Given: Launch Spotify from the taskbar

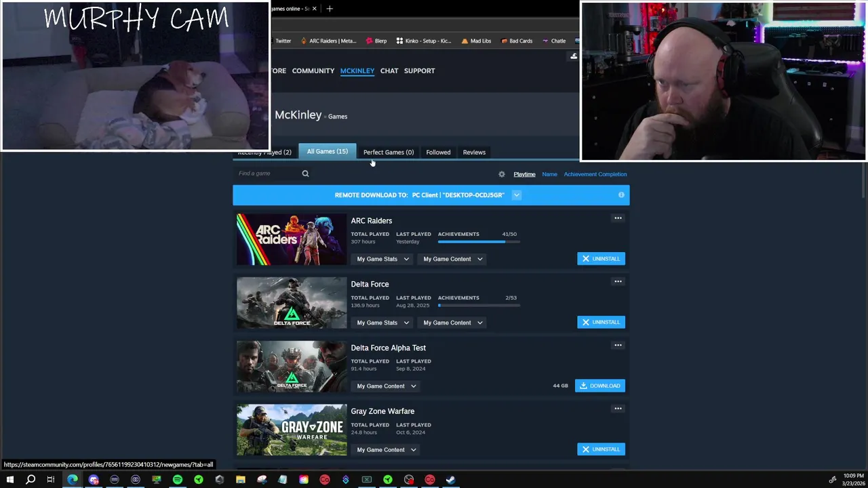Looking at the screenshot, I should (178, 480).
